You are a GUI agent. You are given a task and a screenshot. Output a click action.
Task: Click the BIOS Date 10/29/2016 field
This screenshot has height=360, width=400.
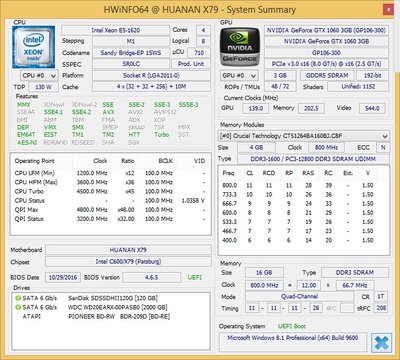coord(63,277)
